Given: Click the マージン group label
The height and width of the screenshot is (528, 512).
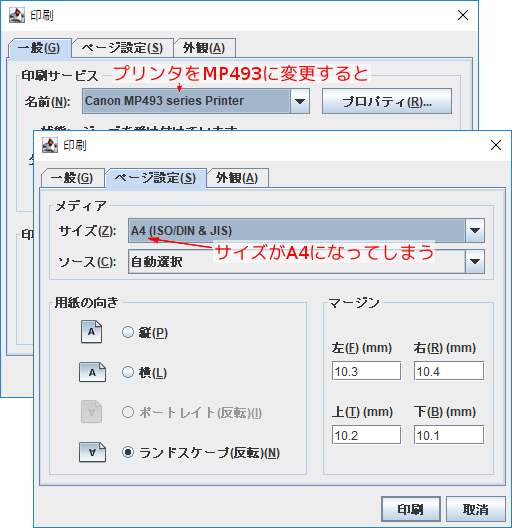Looking at the screenshot, I should pyautogui.click(x=354, y=303).
